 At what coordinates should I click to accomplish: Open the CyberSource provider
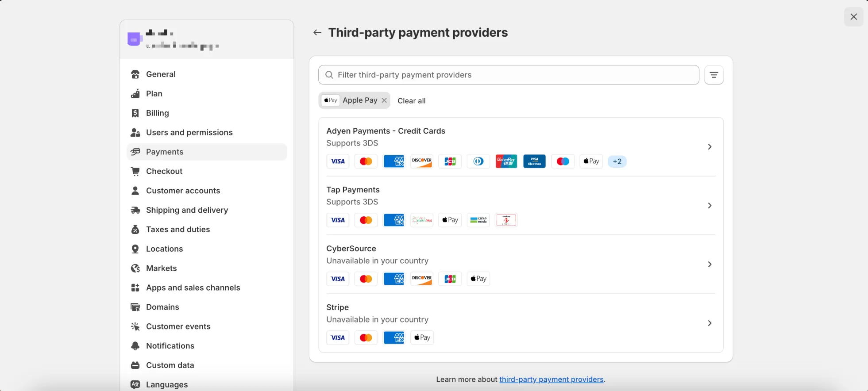[x=521, y=264]
